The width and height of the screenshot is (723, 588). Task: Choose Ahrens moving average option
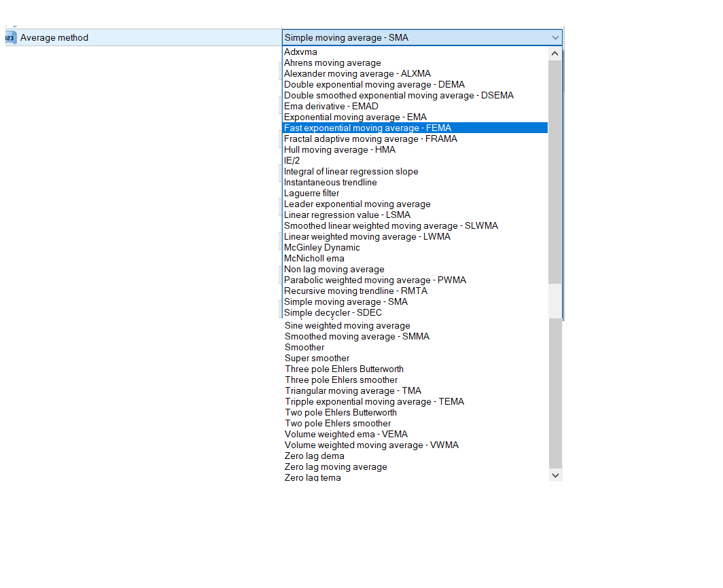coord(332,63)
